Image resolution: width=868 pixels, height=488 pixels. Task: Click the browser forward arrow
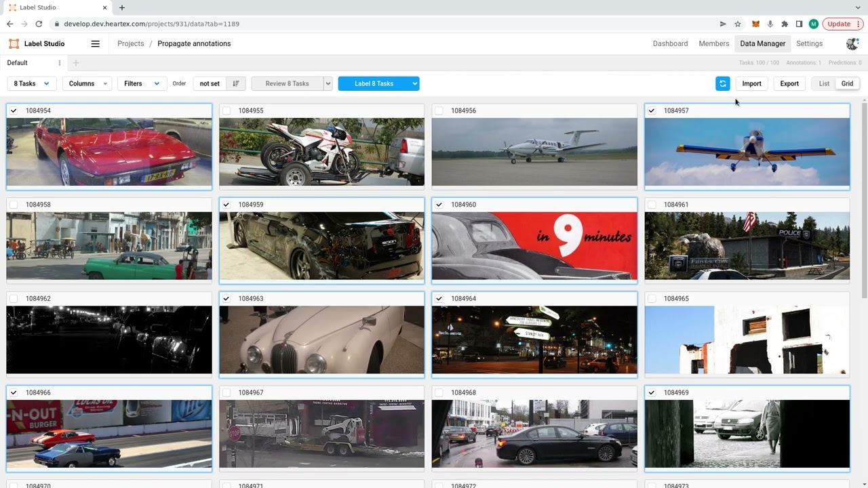[24, 24]
